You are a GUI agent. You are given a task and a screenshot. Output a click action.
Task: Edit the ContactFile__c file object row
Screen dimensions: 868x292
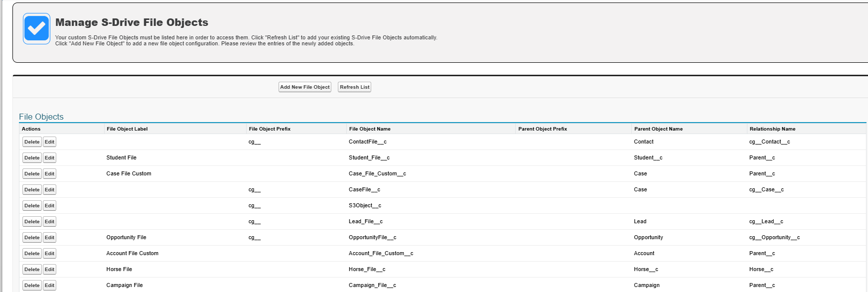49,142
